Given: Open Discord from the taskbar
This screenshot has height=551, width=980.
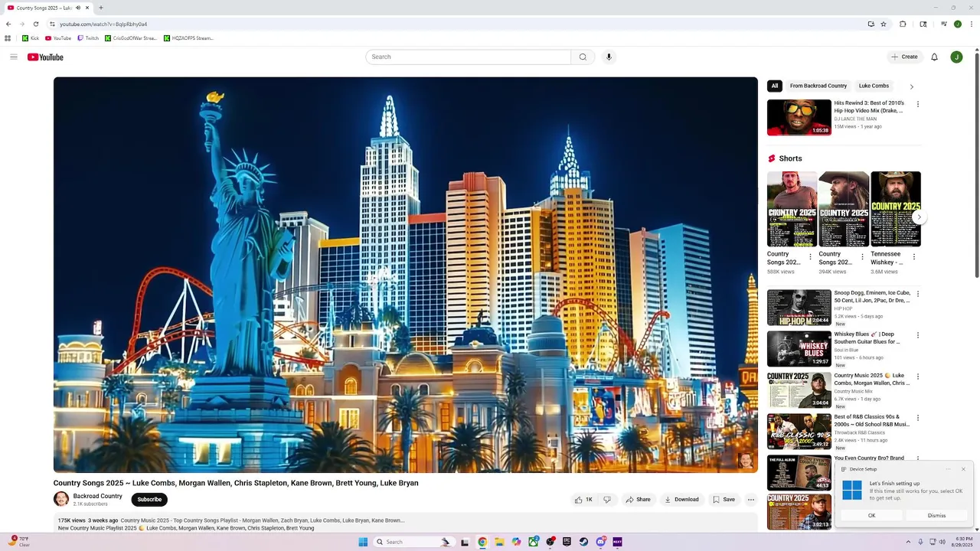Looking at the screenshot, I should 601,542.
